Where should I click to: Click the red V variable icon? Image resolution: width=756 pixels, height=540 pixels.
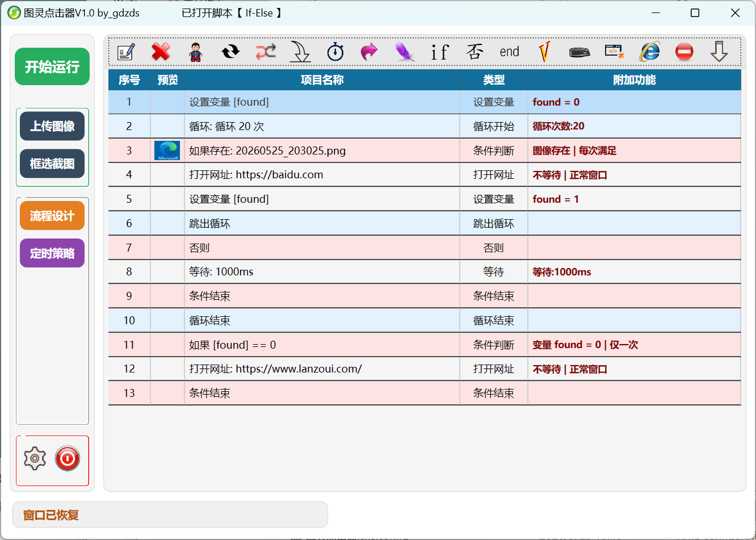pos(544,52)
